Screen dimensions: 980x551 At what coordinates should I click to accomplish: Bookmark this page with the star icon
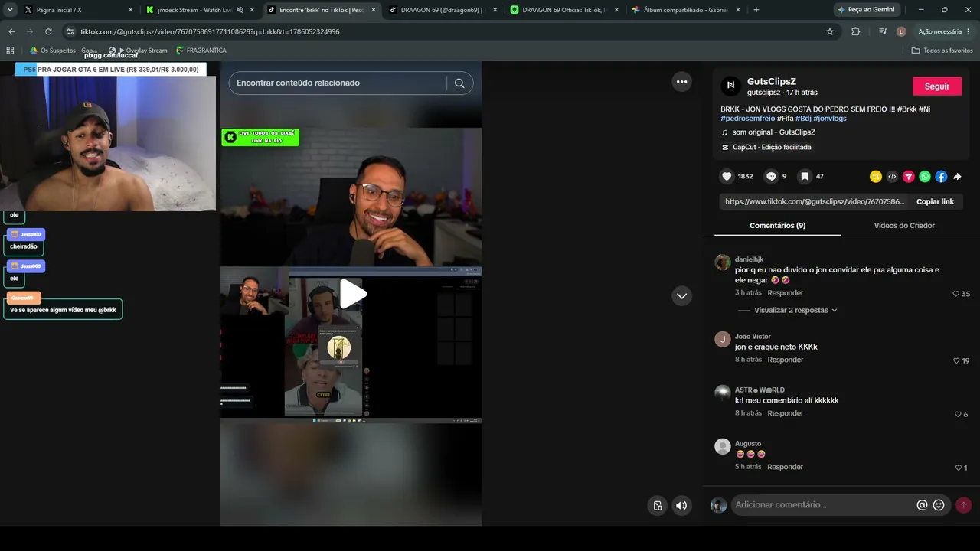(830, 31)
